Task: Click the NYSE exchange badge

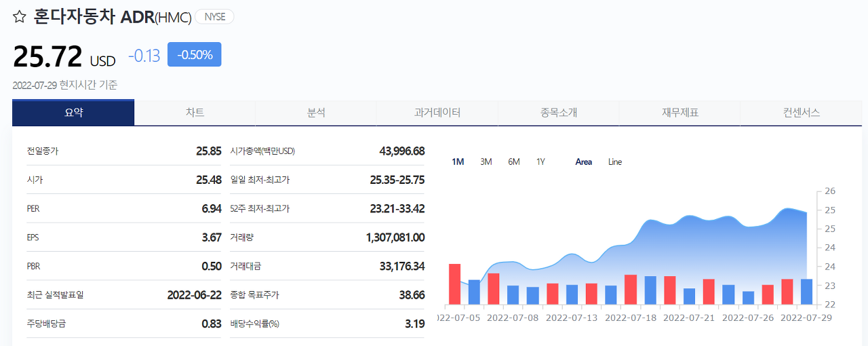Action: pos(214,17)
